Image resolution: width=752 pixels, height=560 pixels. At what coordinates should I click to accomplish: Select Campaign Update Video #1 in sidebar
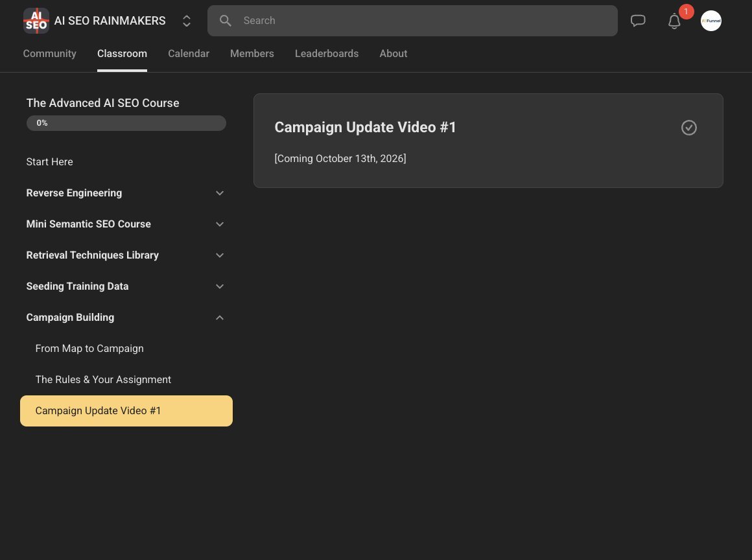126,411
